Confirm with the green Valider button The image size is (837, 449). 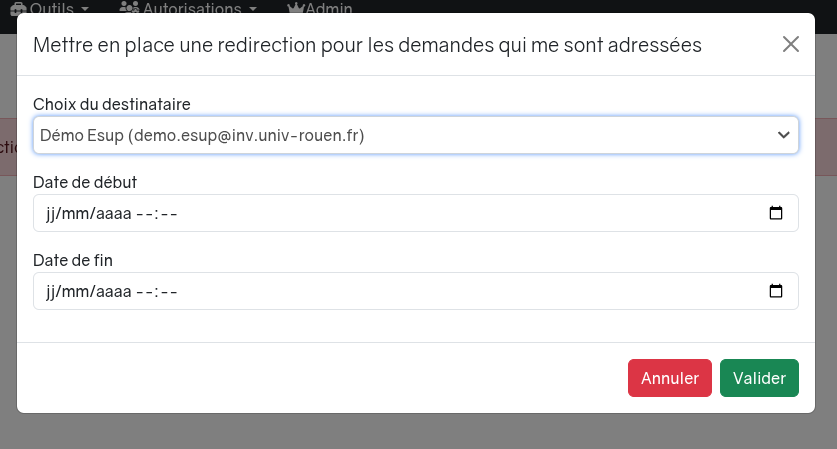[x=759, y=378]
